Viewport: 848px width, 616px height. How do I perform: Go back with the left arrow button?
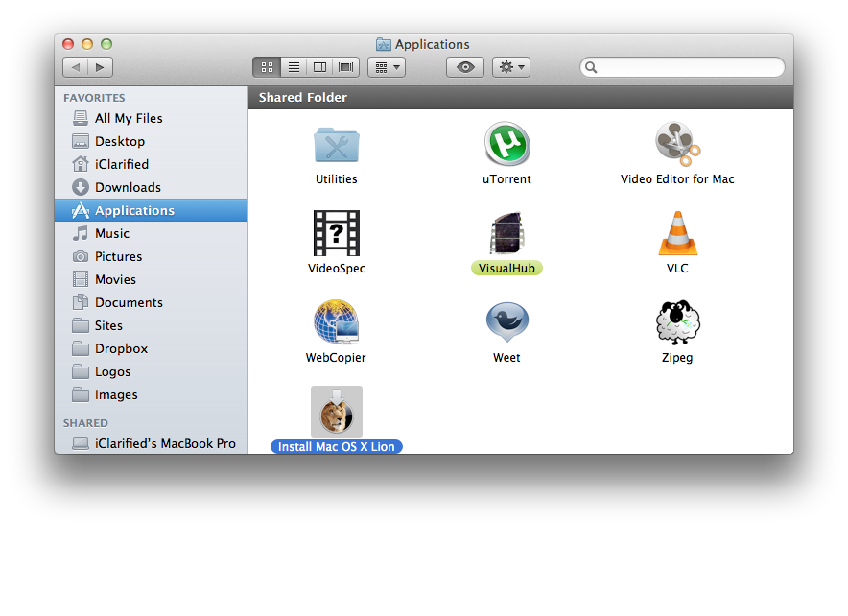tap(76, 67)
